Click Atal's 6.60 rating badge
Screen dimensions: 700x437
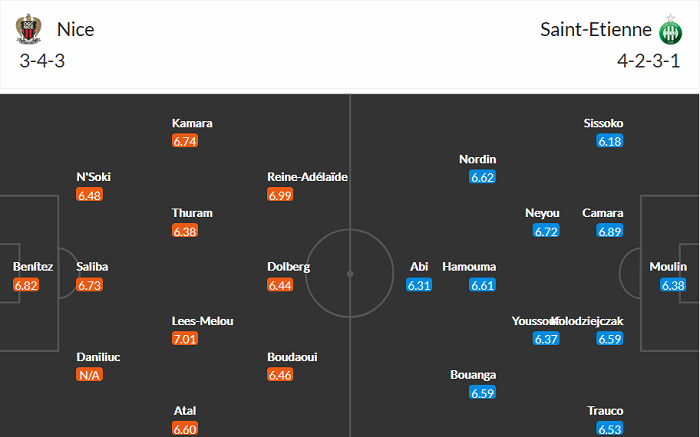click(x=185, y=429)
